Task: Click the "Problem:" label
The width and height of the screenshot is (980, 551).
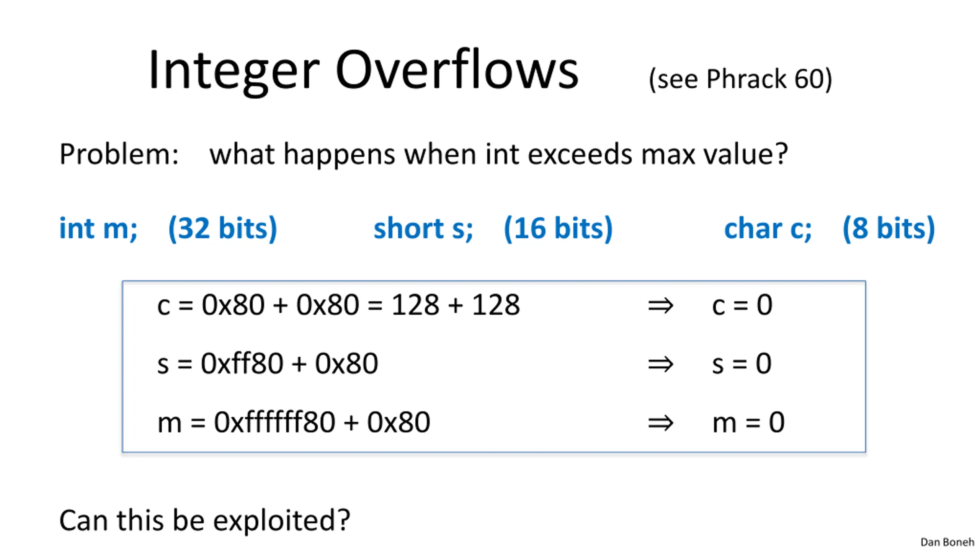Action: tap(119, 154)
